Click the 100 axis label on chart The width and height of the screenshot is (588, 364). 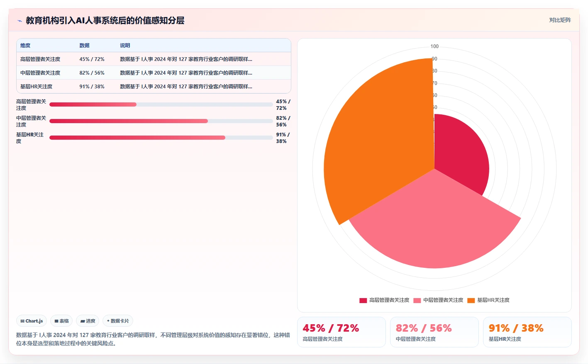click(x=434, y=46)
